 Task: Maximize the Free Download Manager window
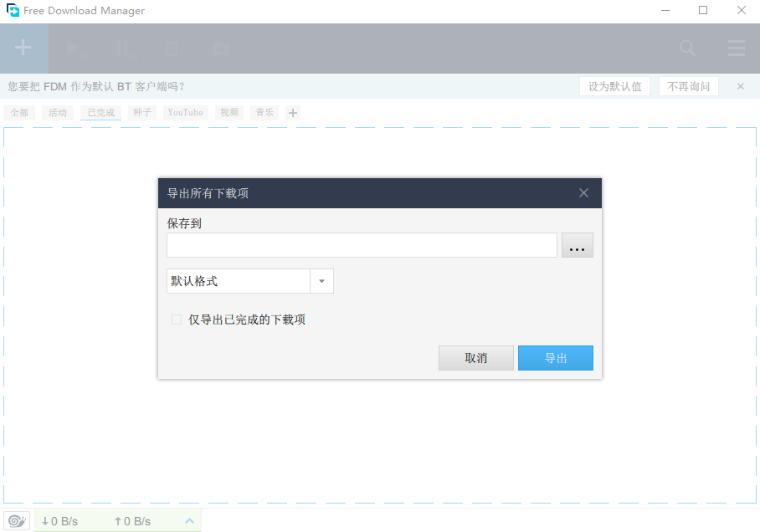click(x=703, y=10)
